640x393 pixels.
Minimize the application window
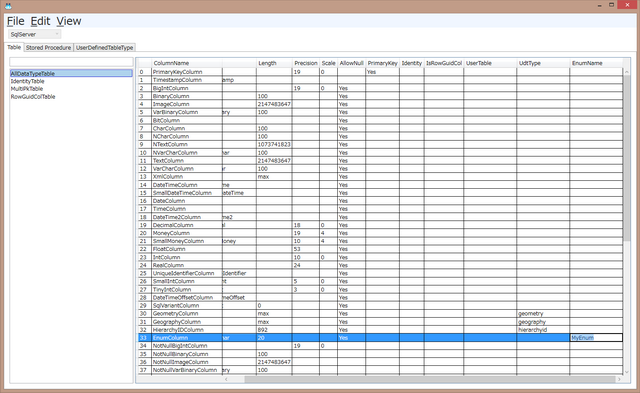point(600,5)
